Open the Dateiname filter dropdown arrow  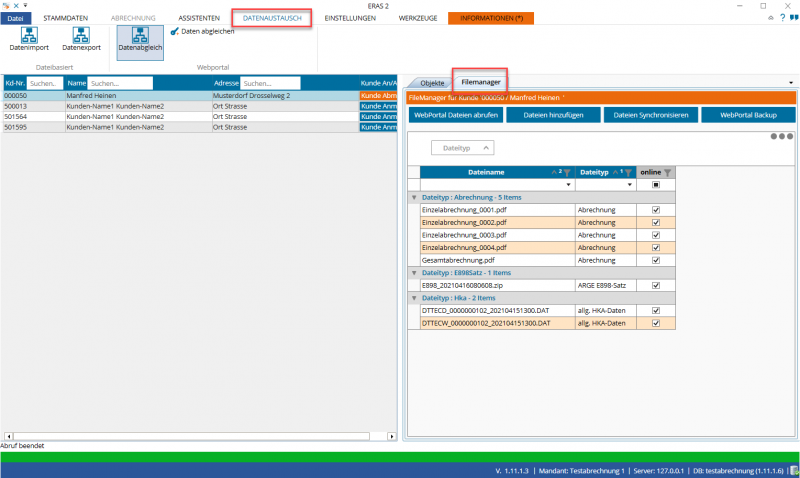pyautogui.click(x=568, y=185)
